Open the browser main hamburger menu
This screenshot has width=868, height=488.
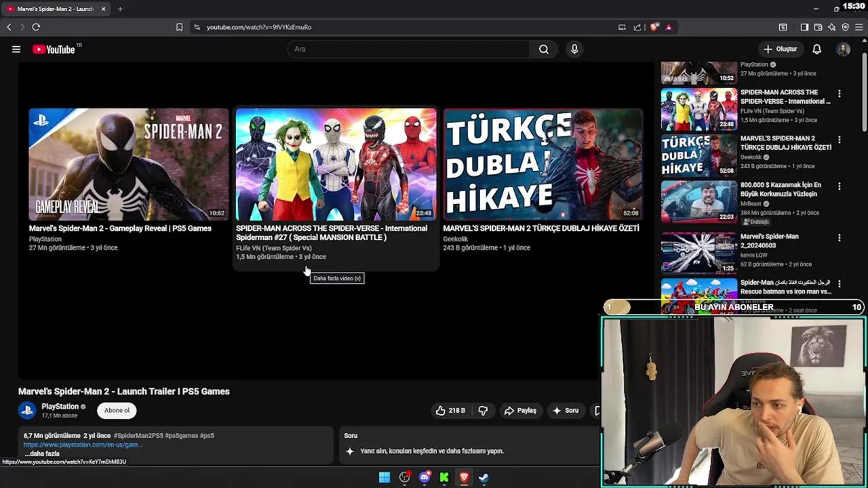click(859, 27)
